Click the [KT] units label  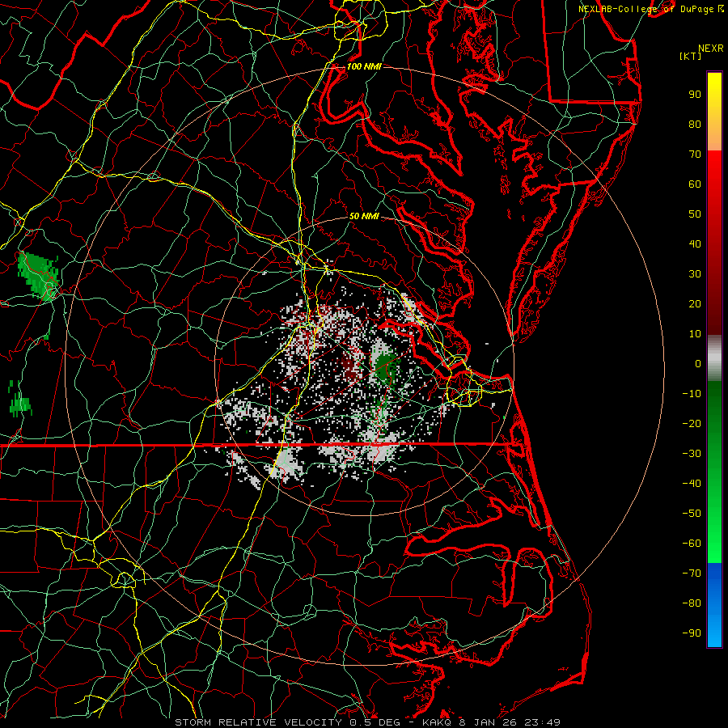[x=691, y=56]
